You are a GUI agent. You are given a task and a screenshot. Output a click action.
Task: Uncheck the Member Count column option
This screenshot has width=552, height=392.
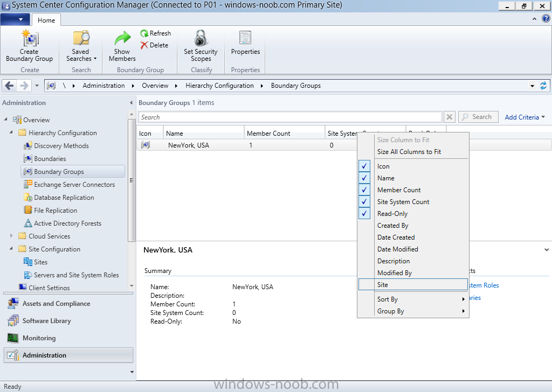click(x=413, y=190)
